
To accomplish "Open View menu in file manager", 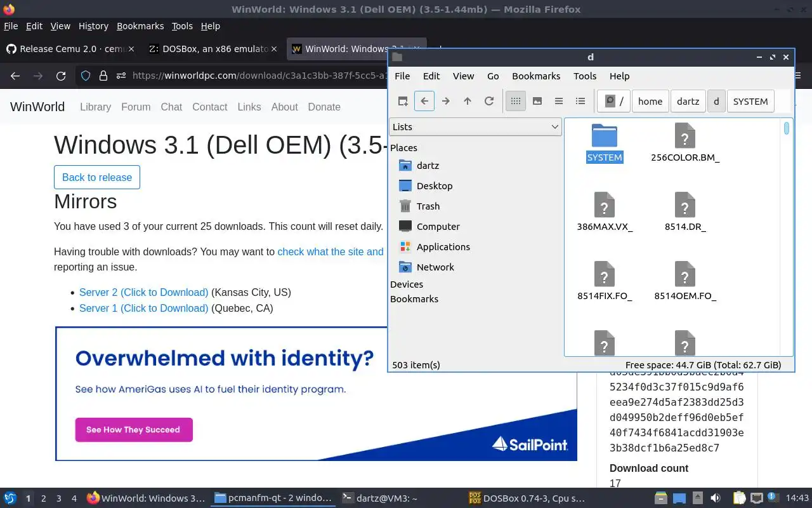I will click(463, 76).
